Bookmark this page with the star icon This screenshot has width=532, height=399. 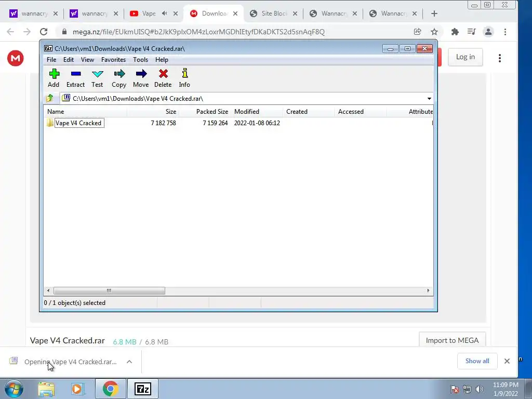pyautogui.click(x=434, y=32)
